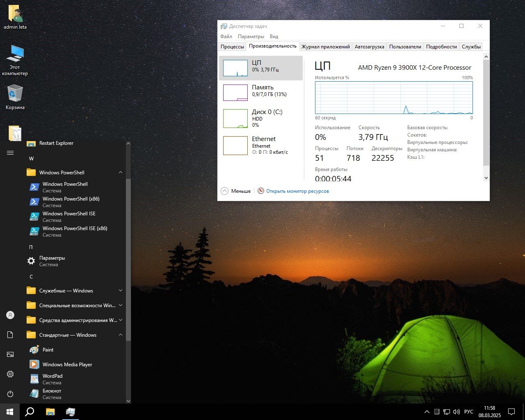The width and height of the screenshot is (525, 420).
Task: Expand Специальные возможности Windows folder
Action: pyautogui.click(x=75, y=306)
